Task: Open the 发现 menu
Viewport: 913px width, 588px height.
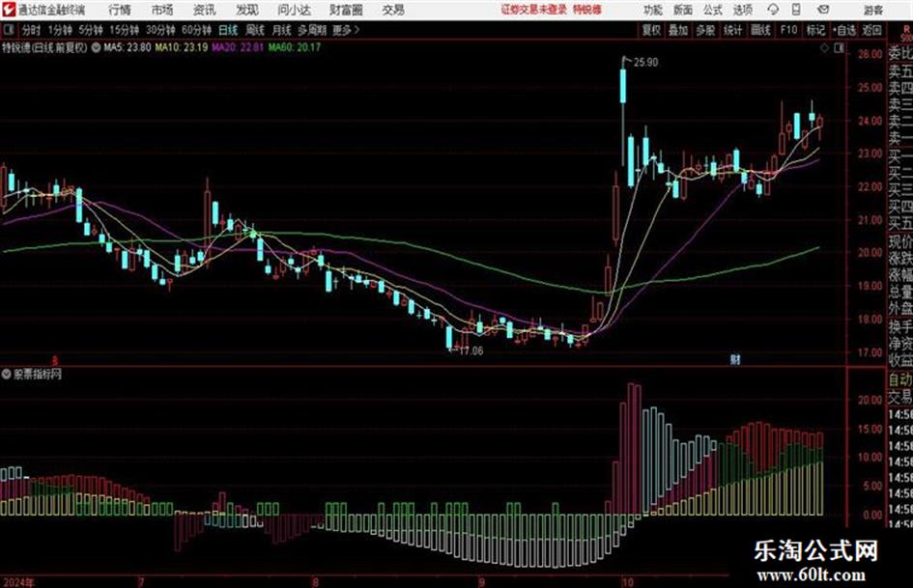Action: coord(247,10)
